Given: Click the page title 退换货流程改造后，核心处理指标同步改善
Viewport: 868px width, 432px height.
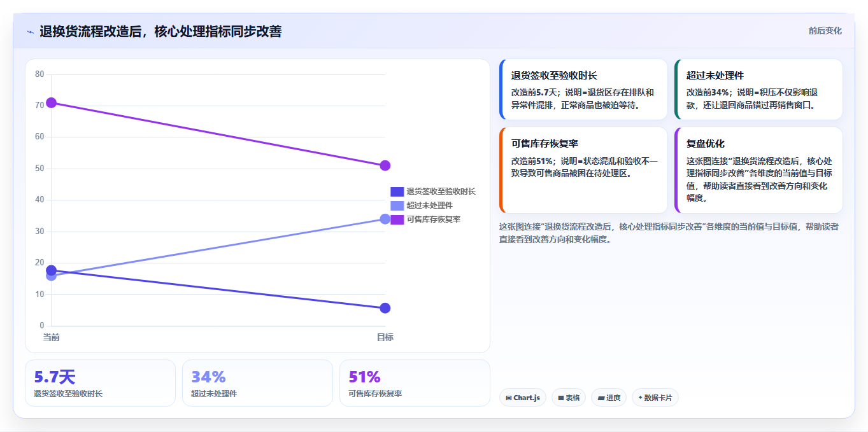Looking at the screenshot, I should pos(160,31).
